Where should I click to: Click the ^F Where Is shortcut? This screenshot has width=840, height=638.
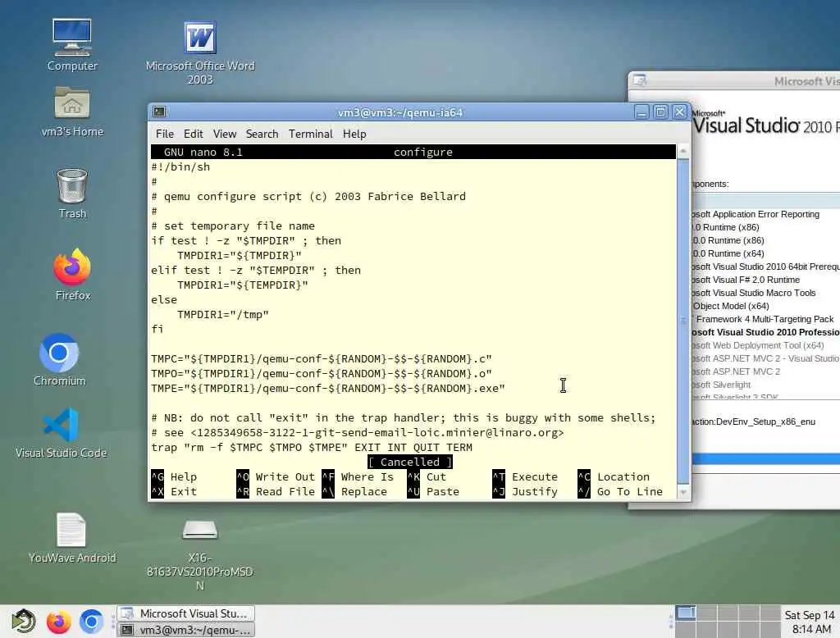(358, 476)
